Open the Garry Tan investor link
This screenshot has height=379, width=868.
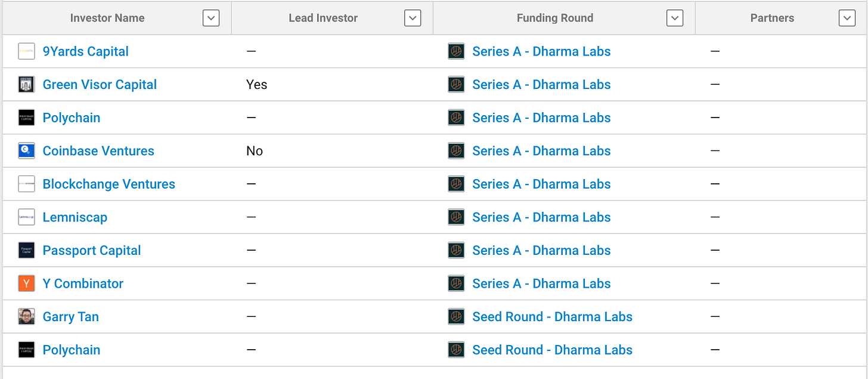coord(71,317)
